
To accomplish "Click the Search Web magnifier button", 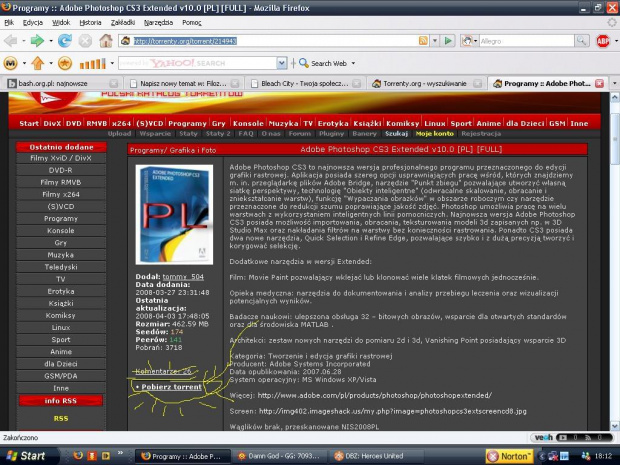I will coord(304,63).
